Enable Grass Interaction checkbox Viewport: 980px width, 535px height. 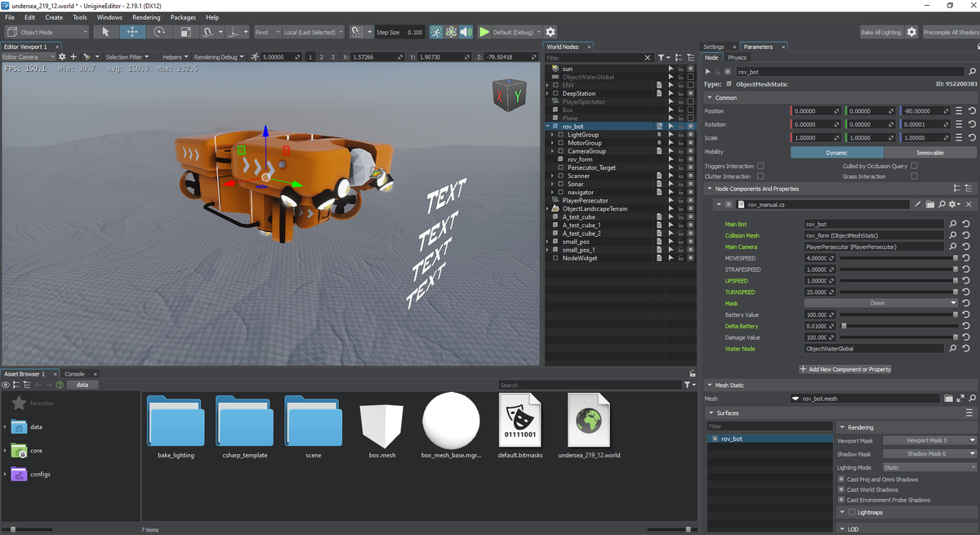(x=914, y=176)
